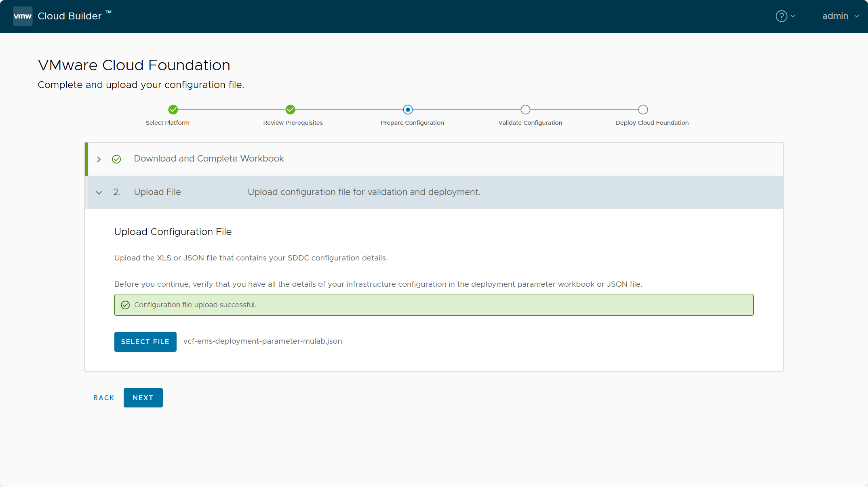Collapse the Upload File section chevron
Image resolution: width=868 pixels, height=487 pixels.
click(99, 192)
